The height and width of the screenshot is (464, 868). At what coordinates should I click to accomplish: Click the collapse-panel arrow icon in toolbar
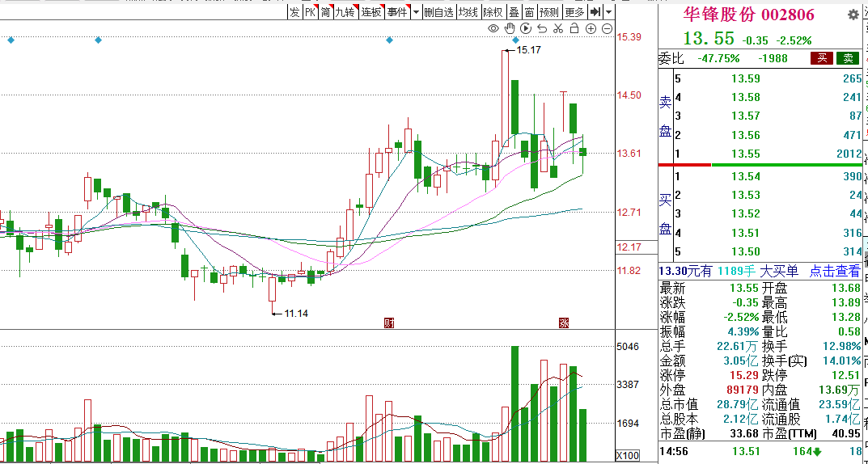[x=595, y=12]
